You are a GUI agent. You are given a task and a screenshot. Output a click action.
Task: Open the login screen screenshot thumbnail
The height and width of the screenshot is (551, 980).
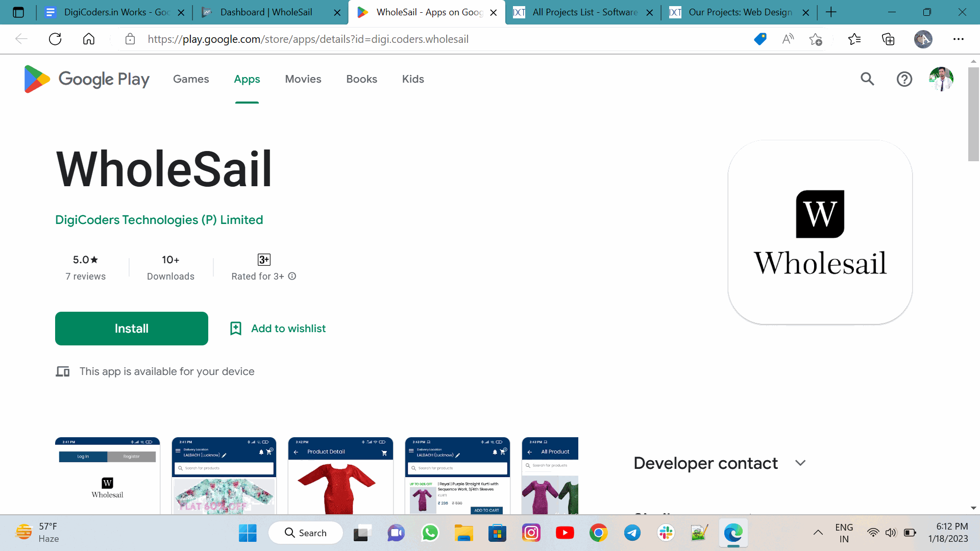point(108,475)
